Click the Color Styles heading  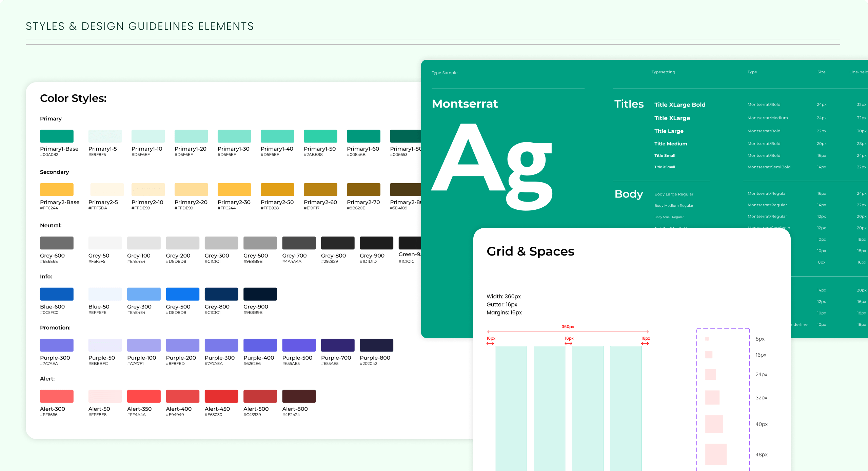click(x=73, y=98)
